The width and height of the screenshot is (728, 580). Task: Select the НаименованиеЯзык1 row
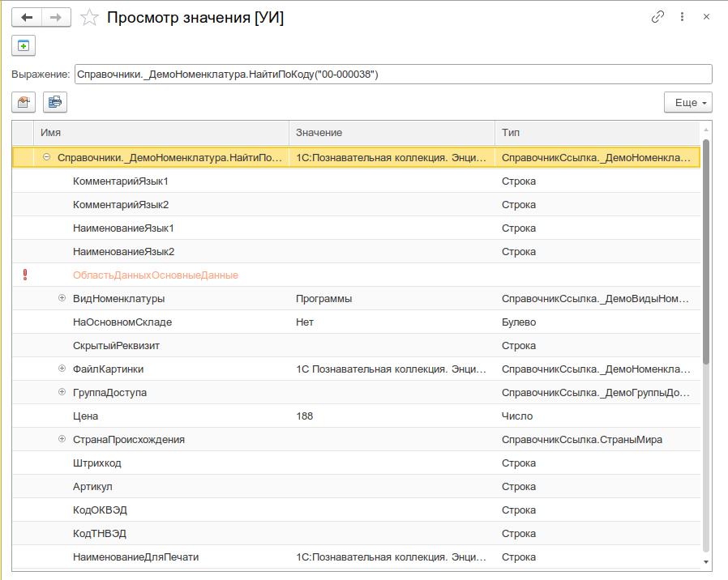[356, 228]
